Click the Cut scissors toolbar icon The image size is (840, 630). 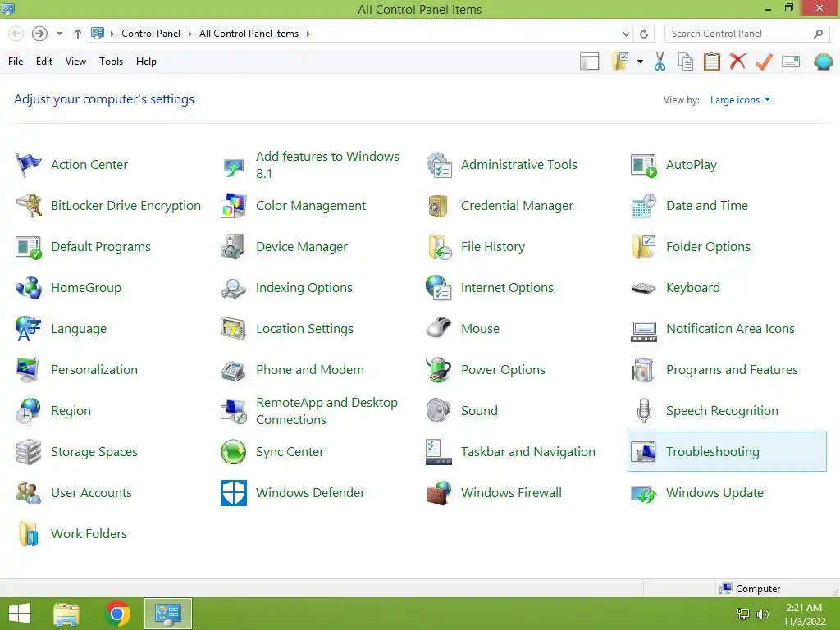tap(660, 62)
